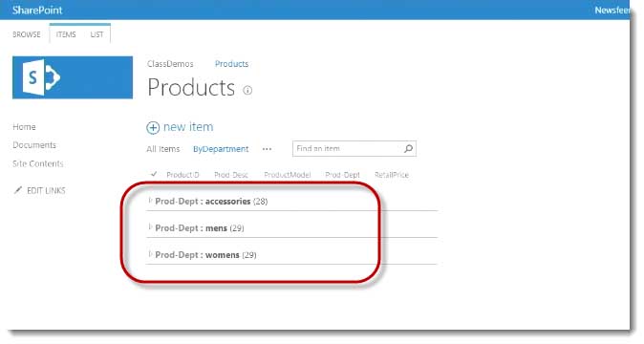
Task: Click the Prod-Dept : accessories group label
Action: [211, 202]
